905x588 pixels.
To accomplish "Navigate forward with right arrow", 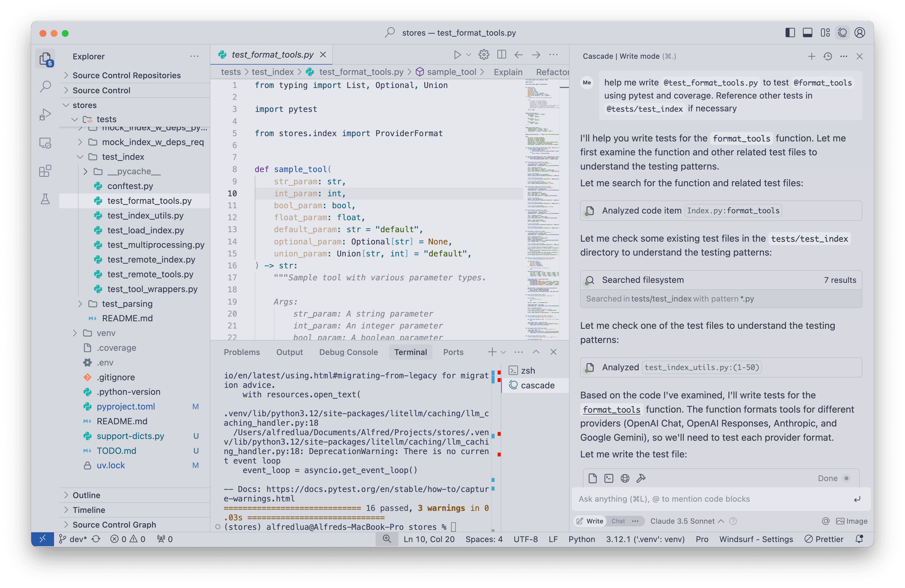I will click(x=536, y=55).
